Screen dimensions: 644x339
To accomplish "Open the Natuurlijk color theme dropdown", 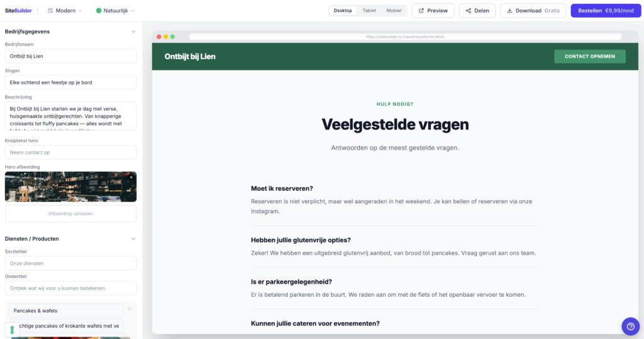I will click(x=115, y=11).
